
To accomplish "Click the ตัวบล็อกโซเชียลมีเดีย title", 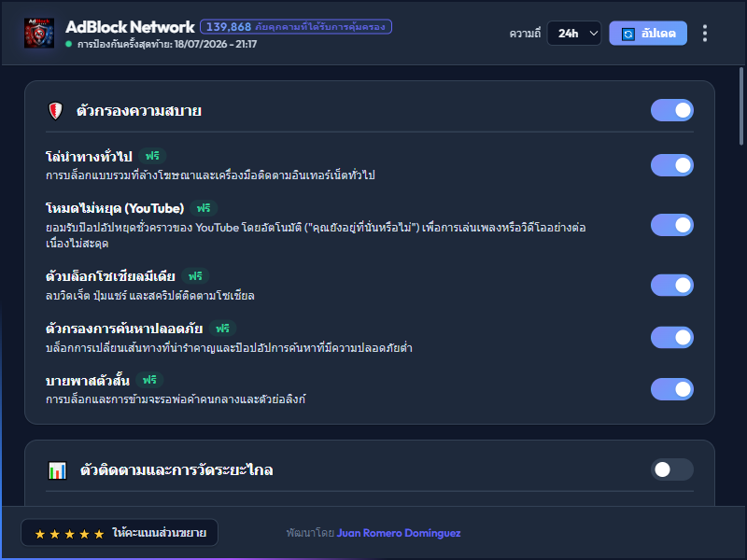I will point(110,276).
